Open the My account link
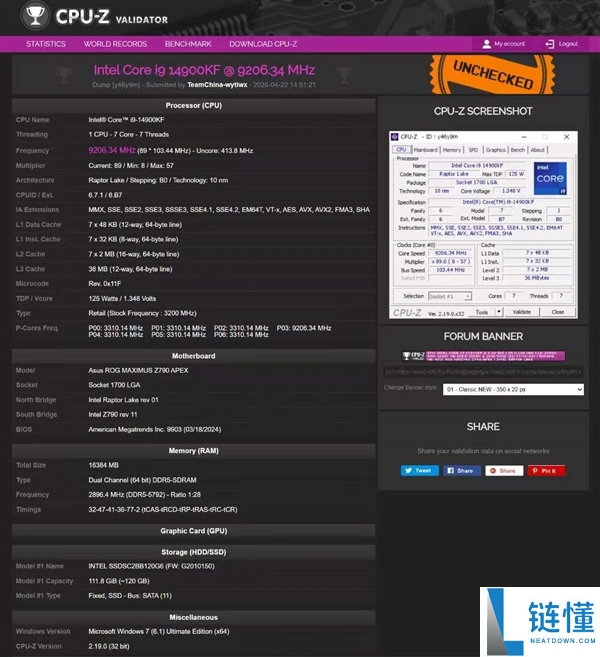 (509, 44)
